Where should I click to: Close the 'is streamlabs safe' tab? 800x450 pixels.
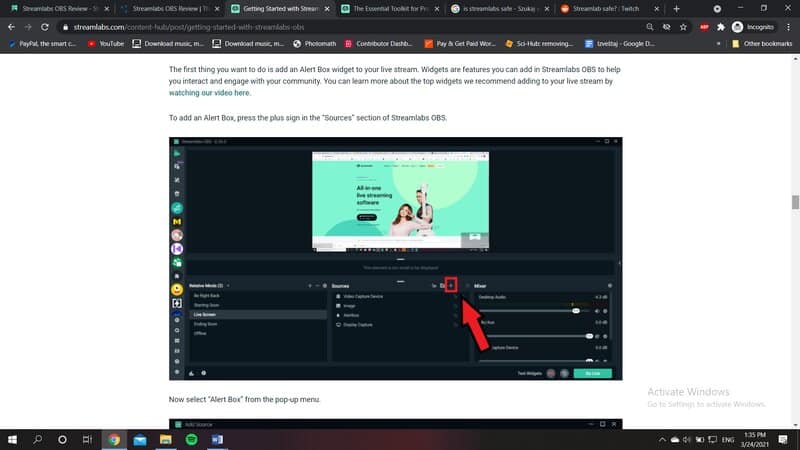(546, 9)
